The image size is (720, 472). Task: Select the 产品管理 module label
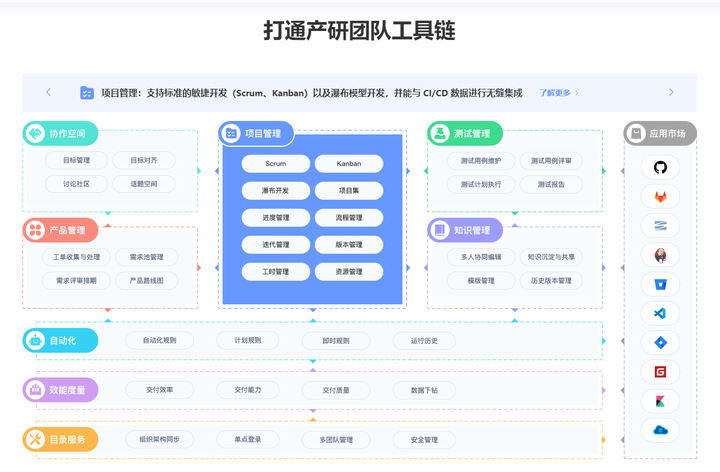click(68, 230)
